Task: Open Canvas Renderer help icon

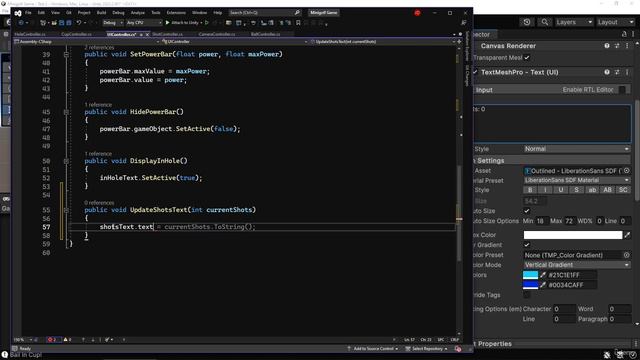Action: tap(607, 46)
